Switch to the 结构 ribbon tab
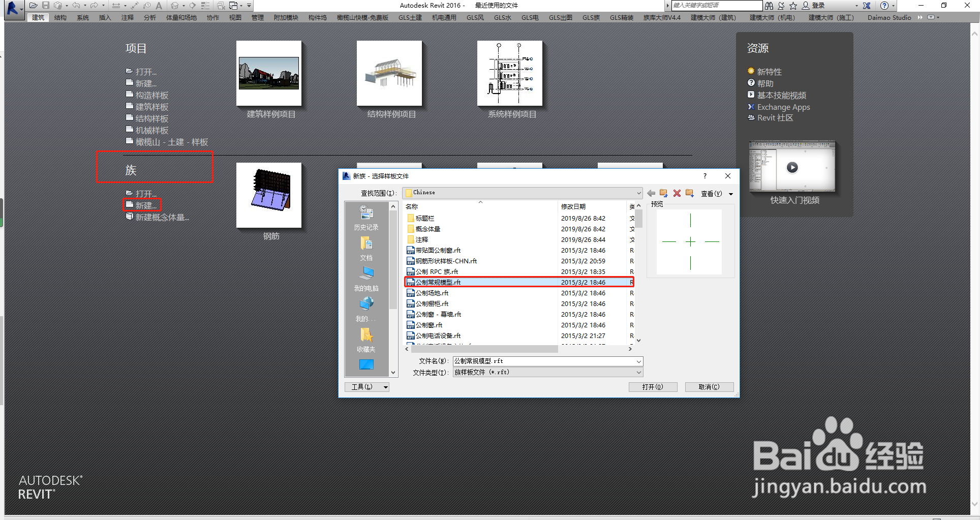This screenshot has width=980, height=520. click(60, 17)
